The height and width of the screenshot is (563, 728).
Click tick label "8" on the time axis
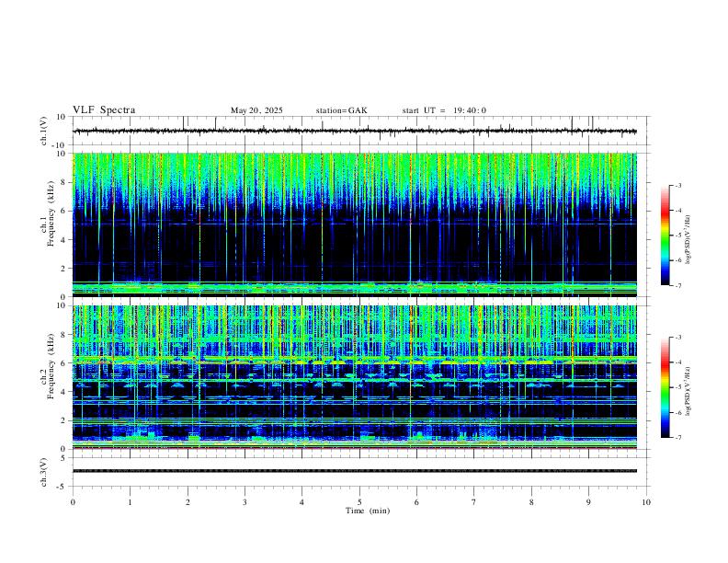tap(531, 502)
